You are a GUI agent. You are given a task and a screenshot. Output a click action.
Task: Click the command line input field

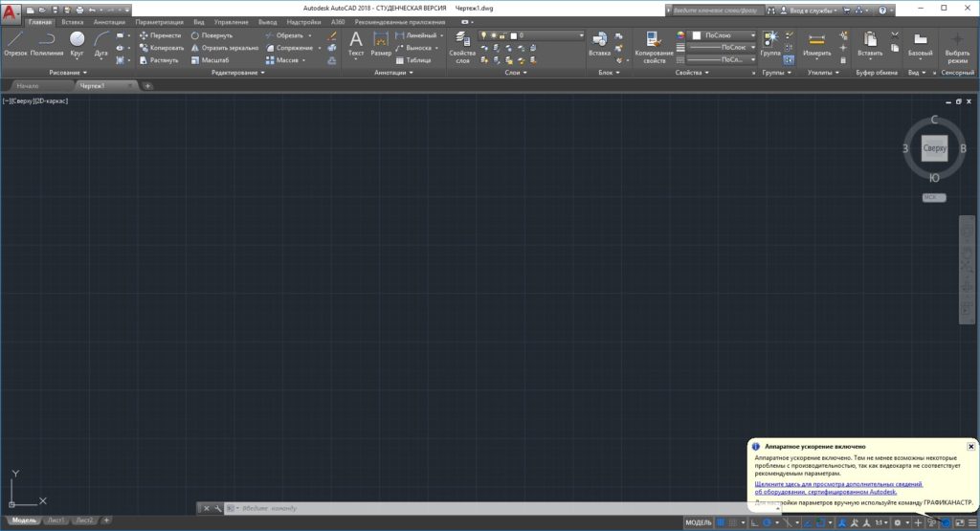500,508
